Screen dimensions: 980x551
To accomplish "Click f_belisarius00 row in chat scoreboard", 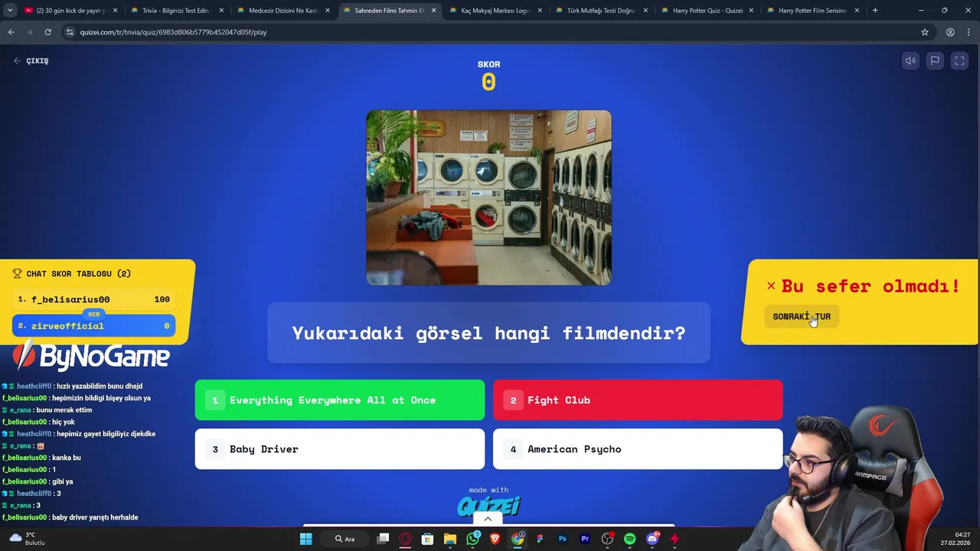I will (93, 299).
